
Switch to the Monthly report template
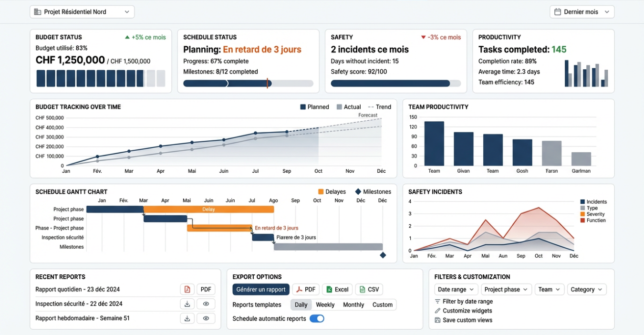[353, 305]
